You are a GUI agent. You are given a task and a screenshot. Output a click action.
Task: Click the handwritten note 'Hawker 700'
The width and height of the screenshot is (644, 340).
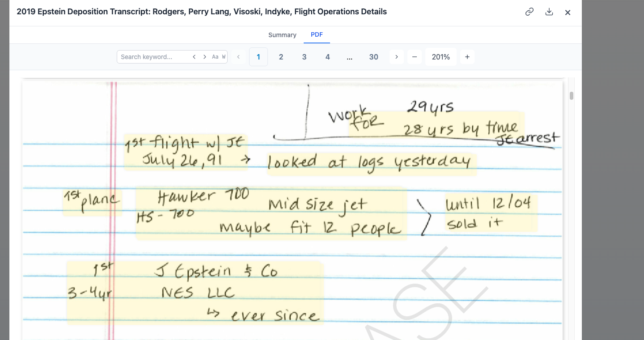tap(203, 196)
